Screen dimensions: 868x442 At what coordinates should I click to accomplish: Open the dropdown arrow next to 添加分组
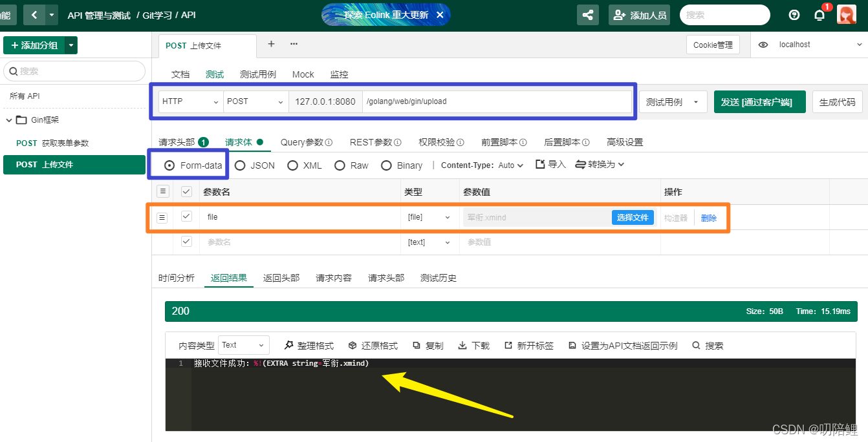pyautogui.click(x=71, y=45)
